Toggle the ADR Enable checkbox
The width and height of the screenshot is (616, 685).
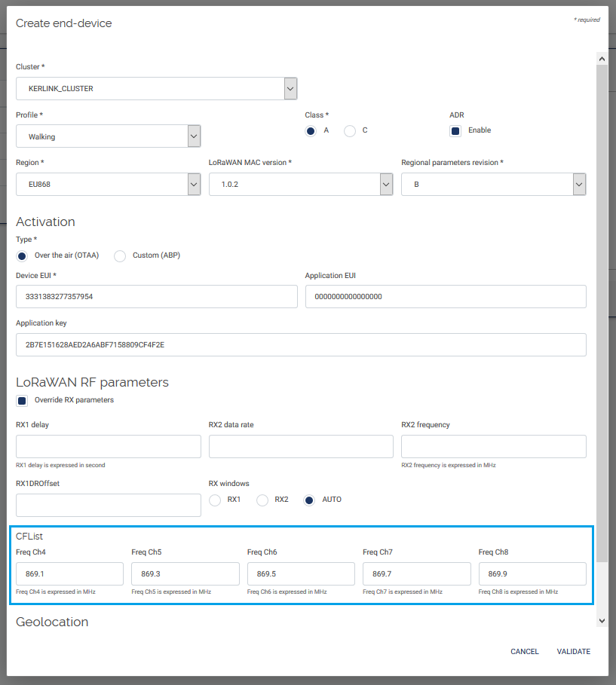pyautogui.click(x=455, y=130)
